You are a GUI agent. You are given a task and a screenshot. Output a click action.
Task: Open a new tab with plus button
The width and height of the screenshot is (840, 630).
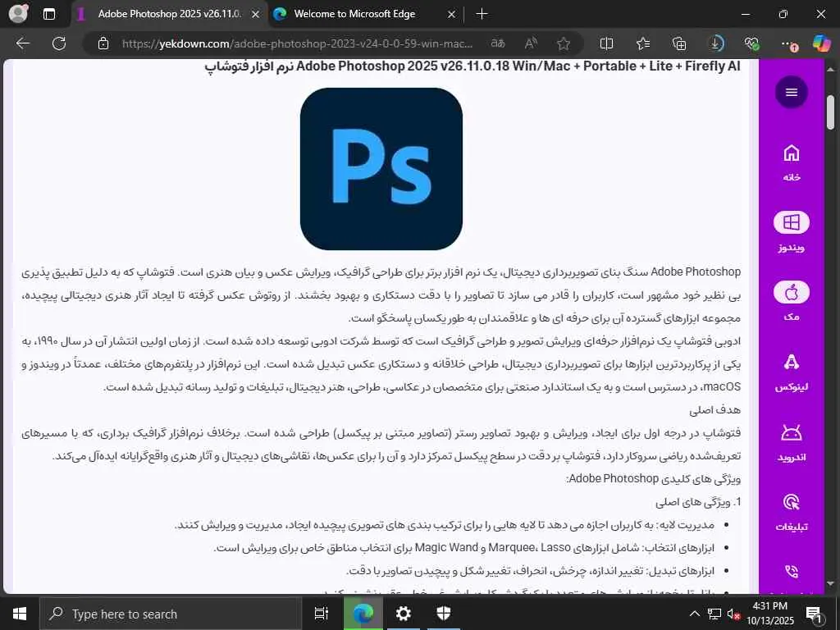(482, 14)
